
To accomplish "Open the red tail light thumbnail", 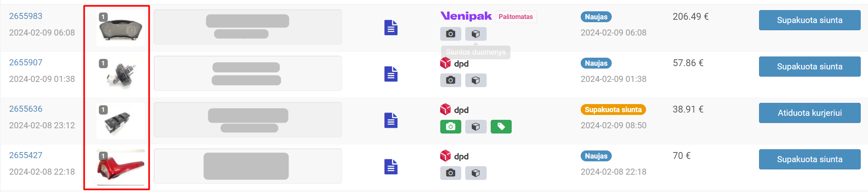I will point(121,167).
